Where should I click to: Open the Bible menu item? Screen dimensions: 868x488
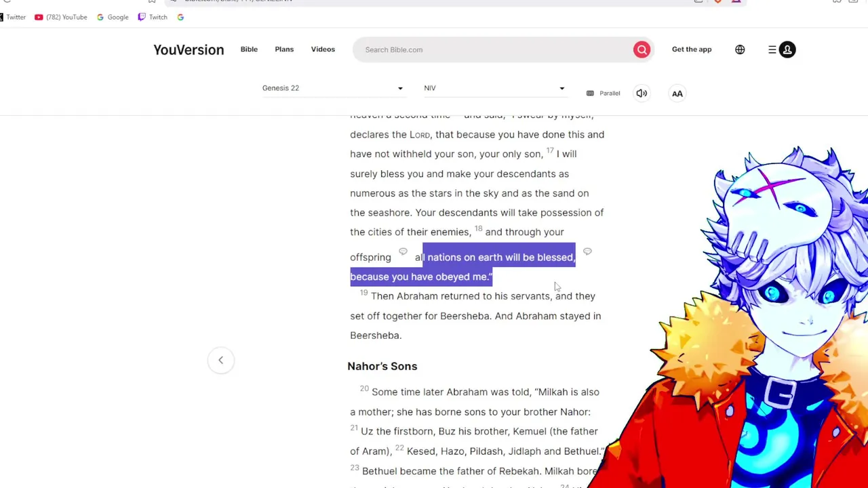[249, 49]
